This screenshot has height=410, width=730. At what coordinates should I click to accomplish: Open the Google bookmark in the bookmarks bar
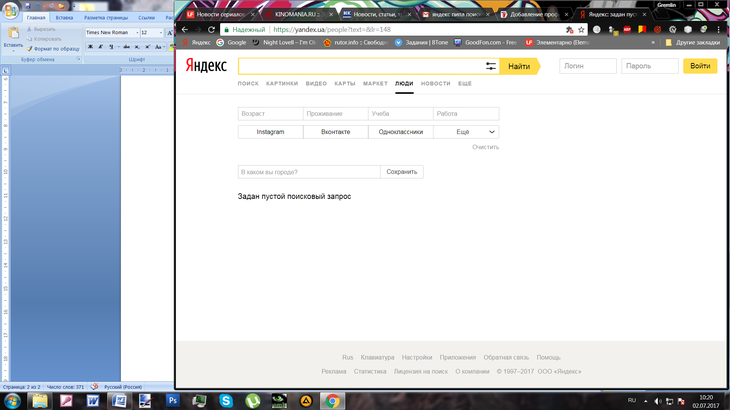click(231, 42)
